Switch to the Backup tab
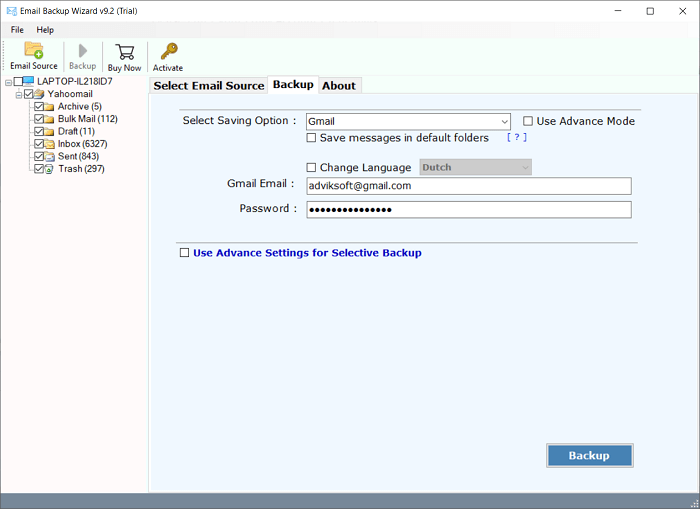The width and height of the screenshot is (700, 509). click(293, 84)
